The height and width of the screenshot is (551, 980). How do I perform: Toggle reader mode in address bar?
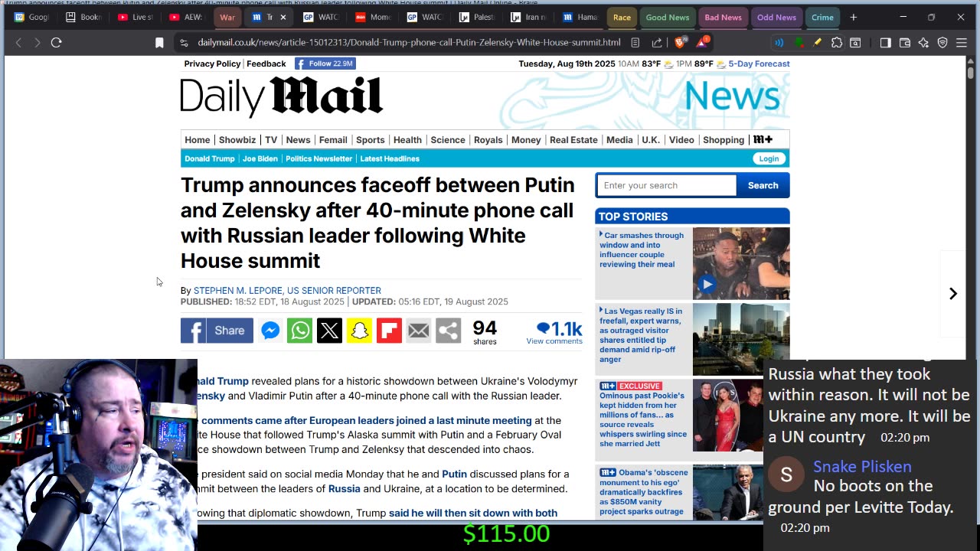point(635,43)
